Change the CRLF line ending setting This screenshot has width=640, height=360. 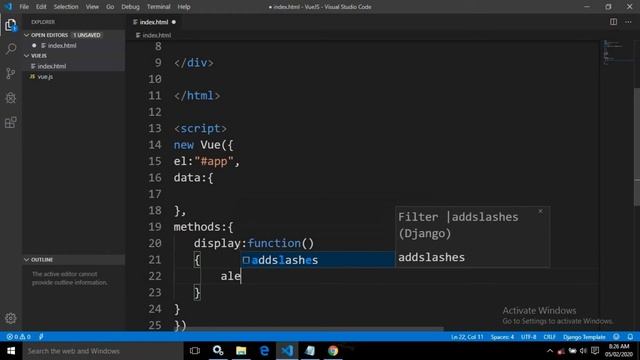(549, 337)
